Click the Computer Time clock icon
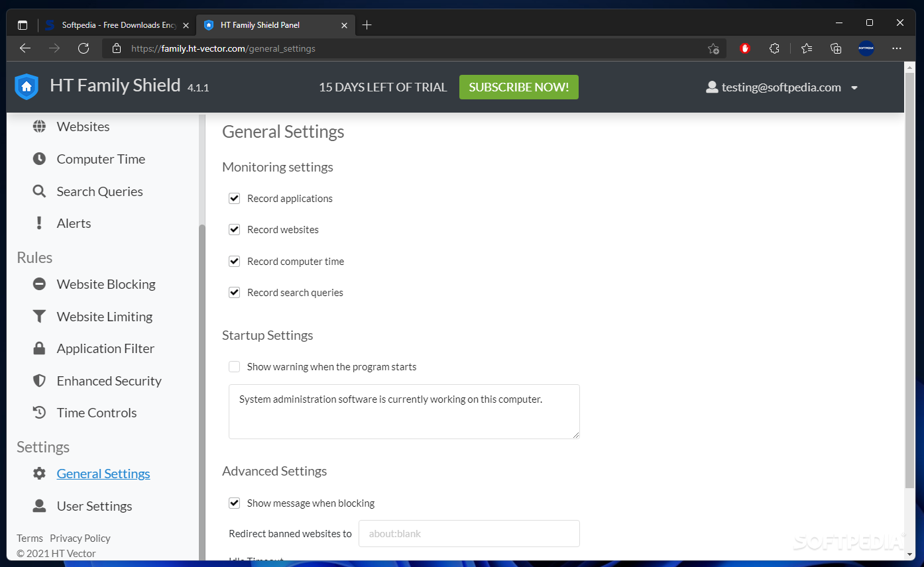 40,159
